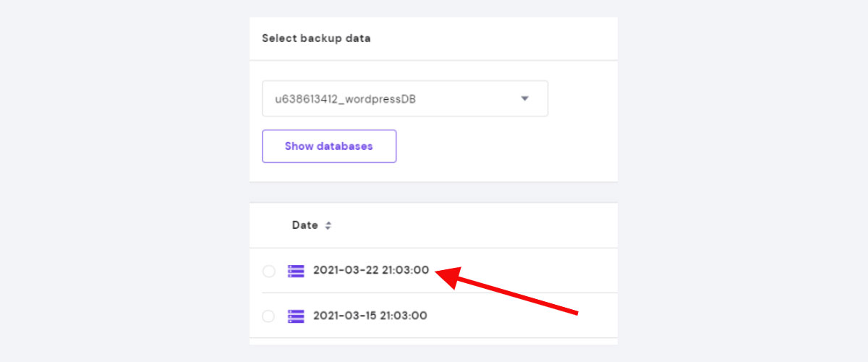Toggle the sort arrows next to Date

coord(328,226)
